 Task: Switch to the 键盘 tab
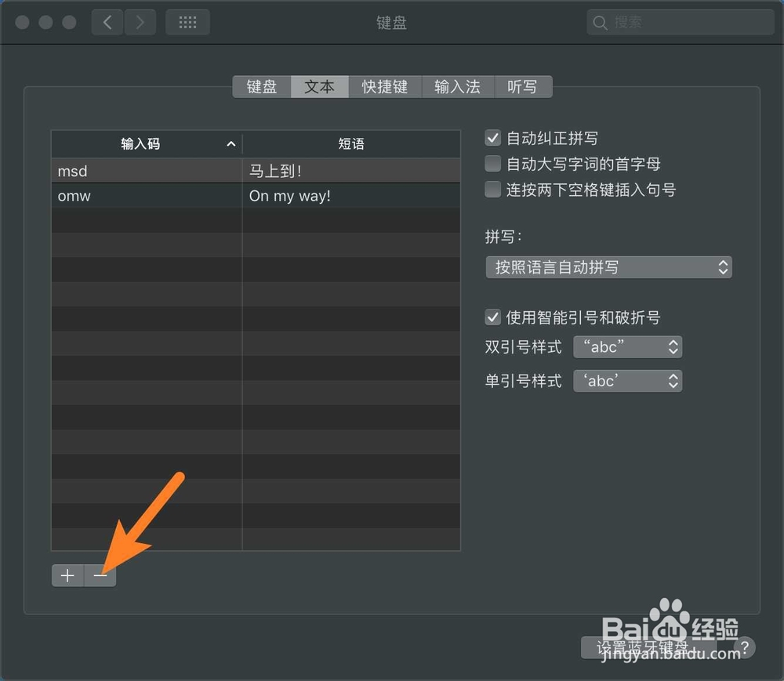coord(261,86)
